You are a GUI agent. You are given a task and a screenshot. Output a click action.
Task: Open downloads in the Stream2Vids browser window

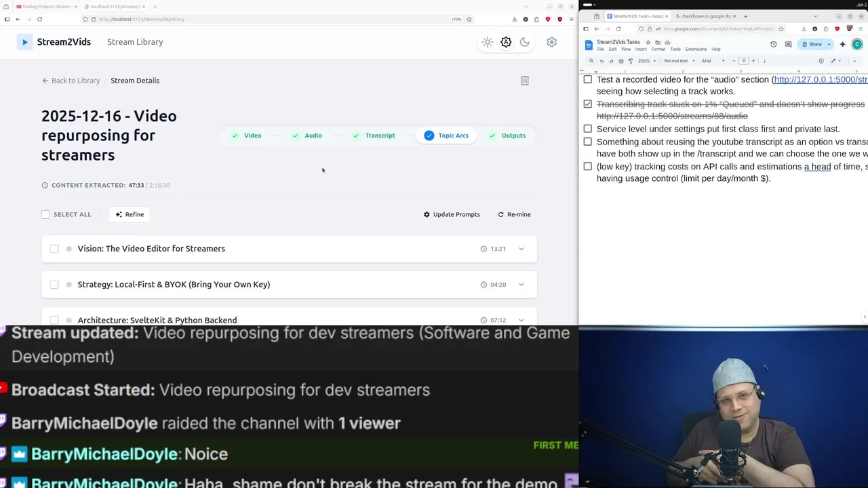515,19
